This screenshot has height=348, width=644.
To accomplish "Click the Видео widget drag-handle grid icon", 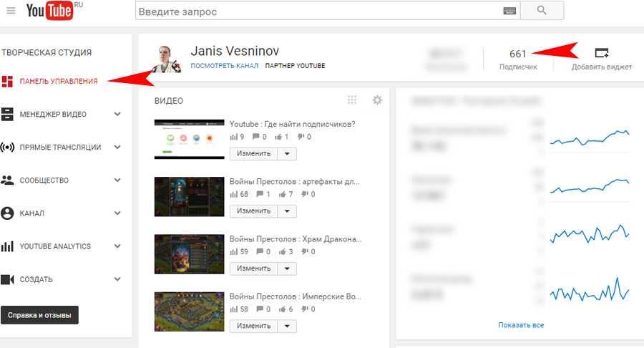I will coord(352,100).
